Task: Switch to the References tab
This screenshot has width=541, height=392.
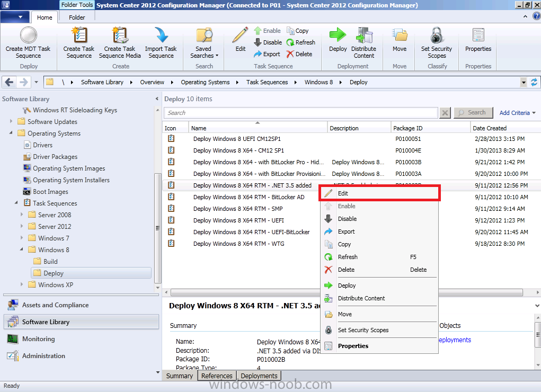Action: (217, 376)
